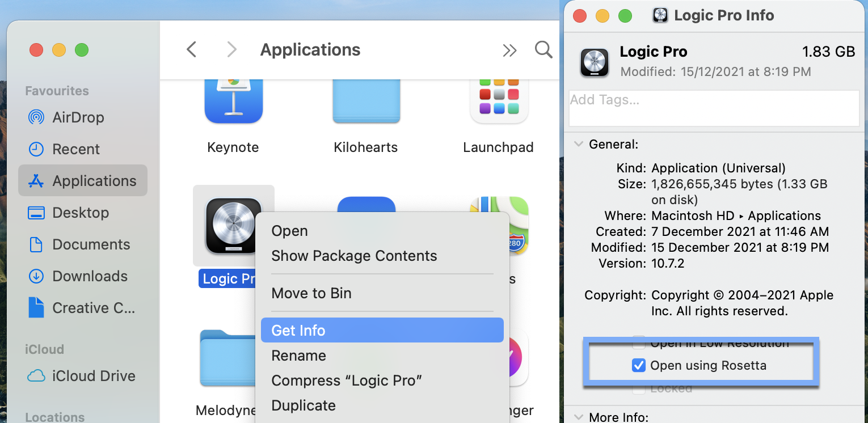The image size is (868, 423).
Task: Click the Add Tags text field
Action: pyautogui.click(x=714, y=108)
